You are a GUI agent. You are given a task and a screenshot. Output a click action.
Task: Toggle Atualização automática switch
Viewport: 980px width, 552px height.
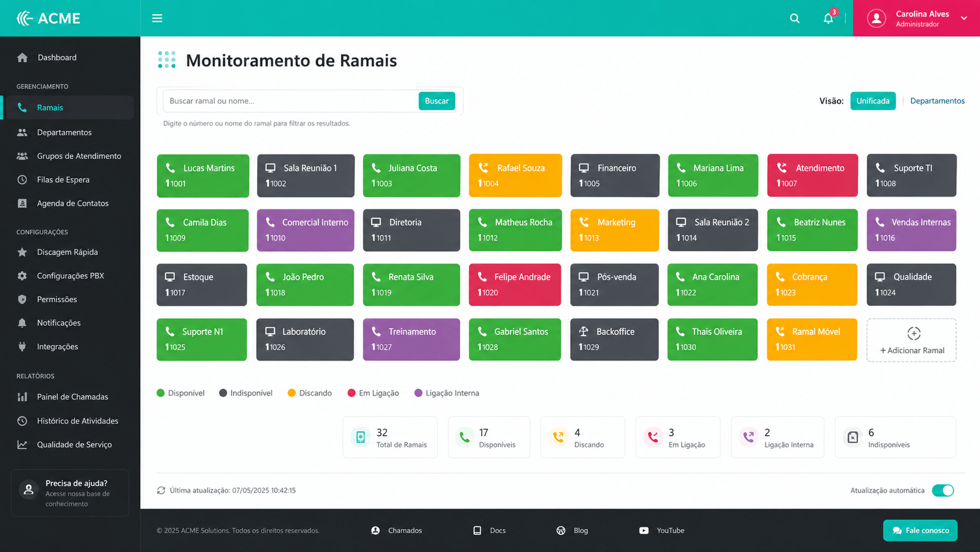click(x=943, y=490)
